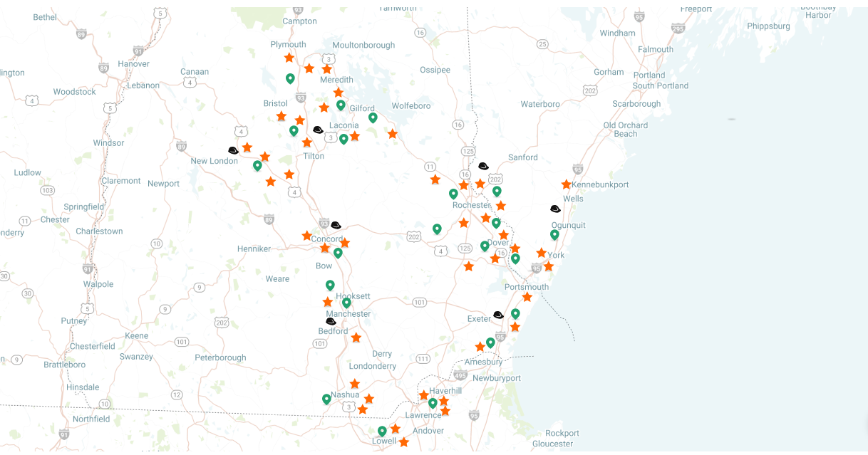Click the black hat marker near New London
The image size is (868, 455).
click(x=233, y=150)
